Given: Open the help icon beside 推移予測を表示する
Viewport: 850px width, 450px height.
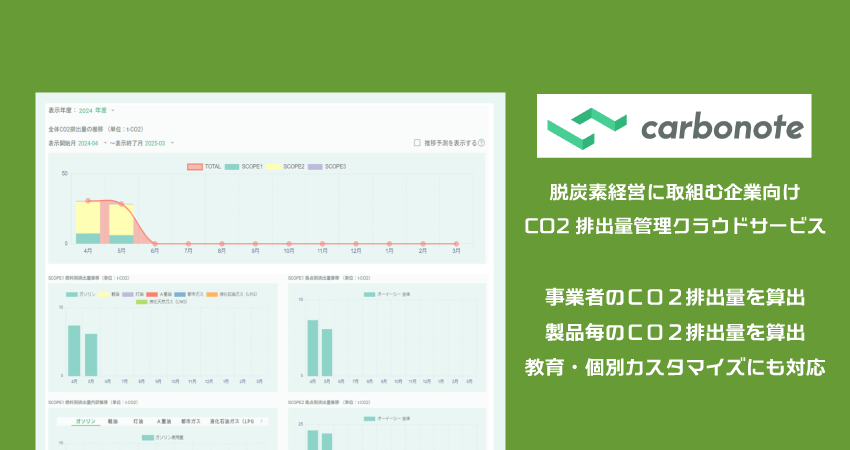Looking at the screenshot, I should (x=481, y=143).
